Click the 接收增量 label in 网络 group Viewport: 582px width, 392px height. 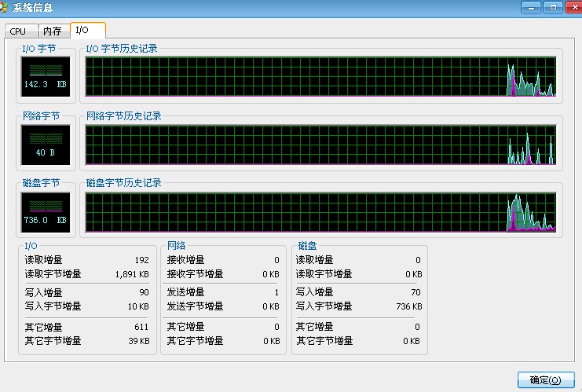coord(185,260)
